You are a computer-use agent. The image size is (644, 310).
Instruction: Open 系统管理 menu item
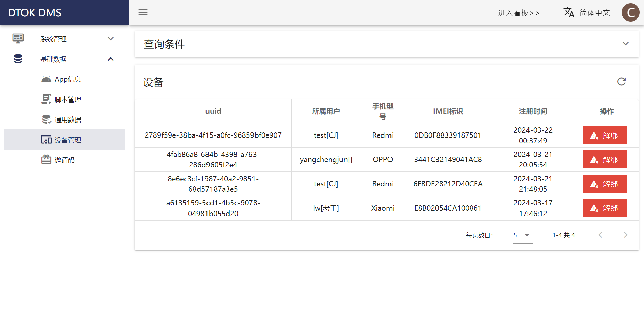[64, 39]
